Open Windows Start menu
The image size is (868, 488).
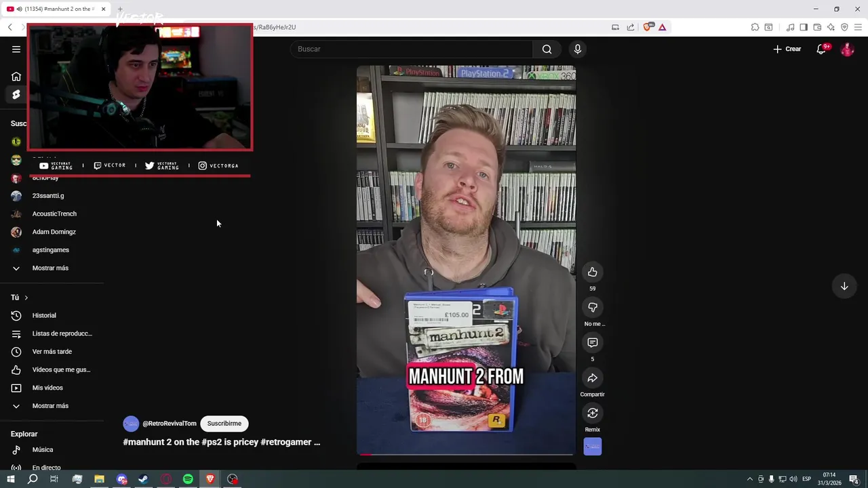(x=11, y=479)
